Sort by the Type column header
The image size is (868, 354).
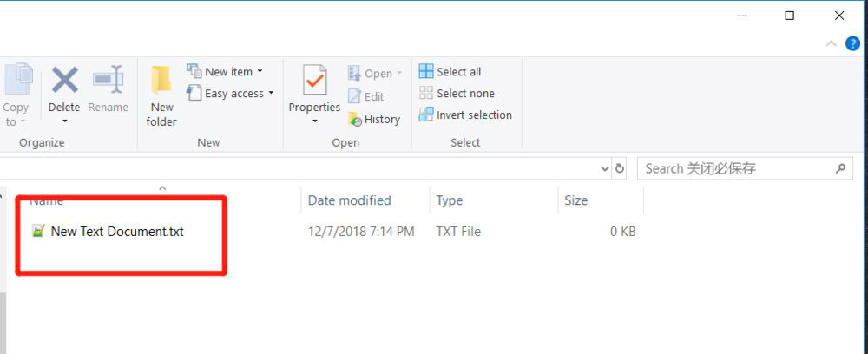450,200
